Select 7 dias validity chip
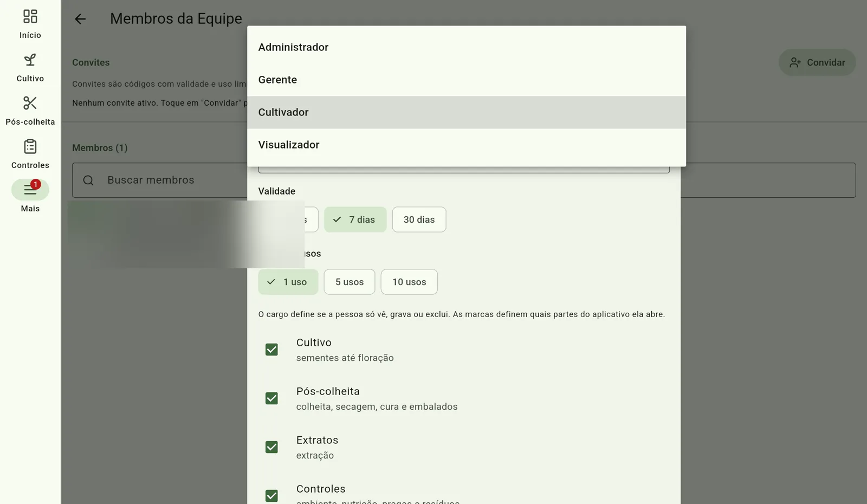Screen dimensions: 867x504 pyautogui.click(x=355, y=219)
